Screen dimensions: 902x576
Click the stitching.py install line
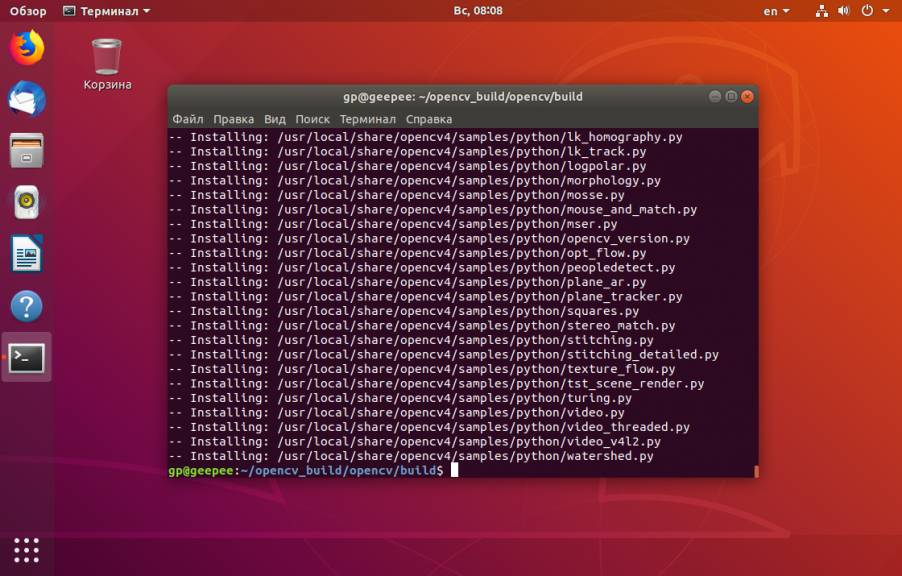411,340
